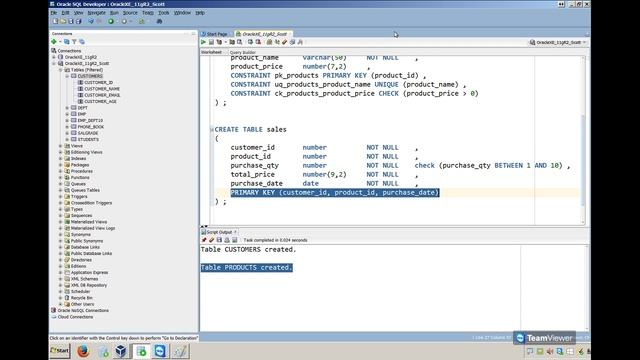
Task: Select the SALGRADE table
Action: 88,133
